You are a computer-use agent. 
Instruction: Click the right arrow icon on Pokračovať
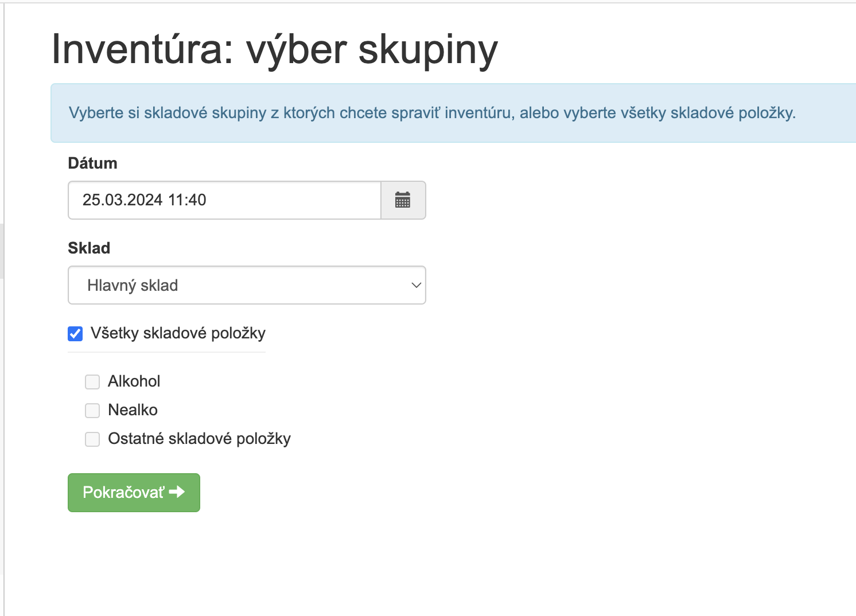coord(177,492)
